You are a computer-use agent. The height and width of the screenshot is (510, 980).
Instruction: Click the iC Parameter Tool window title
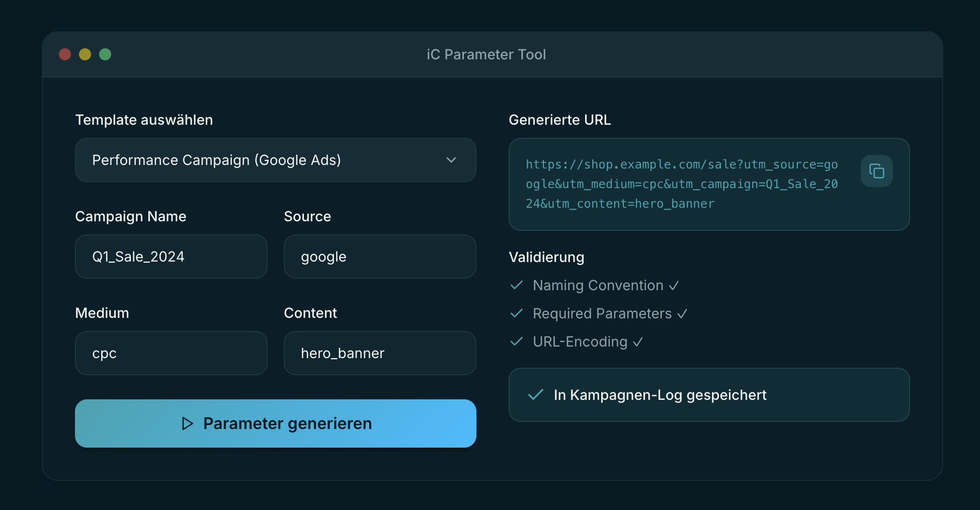coord(486,54)
